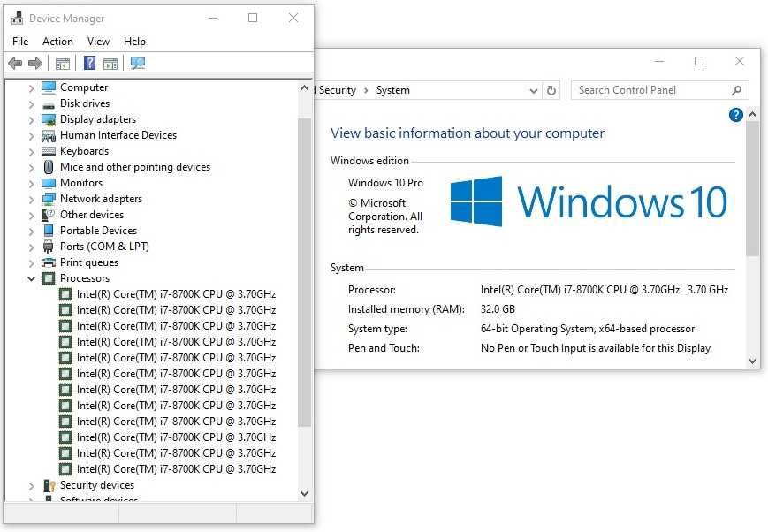Expand the Print queues node

(x=31, y=263)
